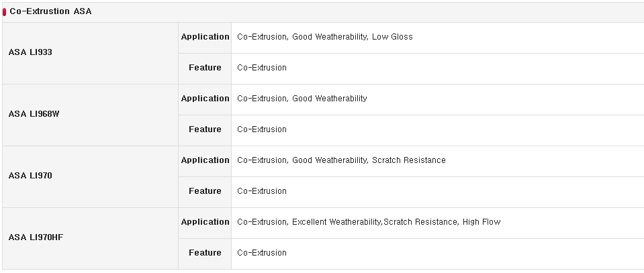
Task: Click the text ending in Scratch Resistance
Action: (x=341, y=160)
